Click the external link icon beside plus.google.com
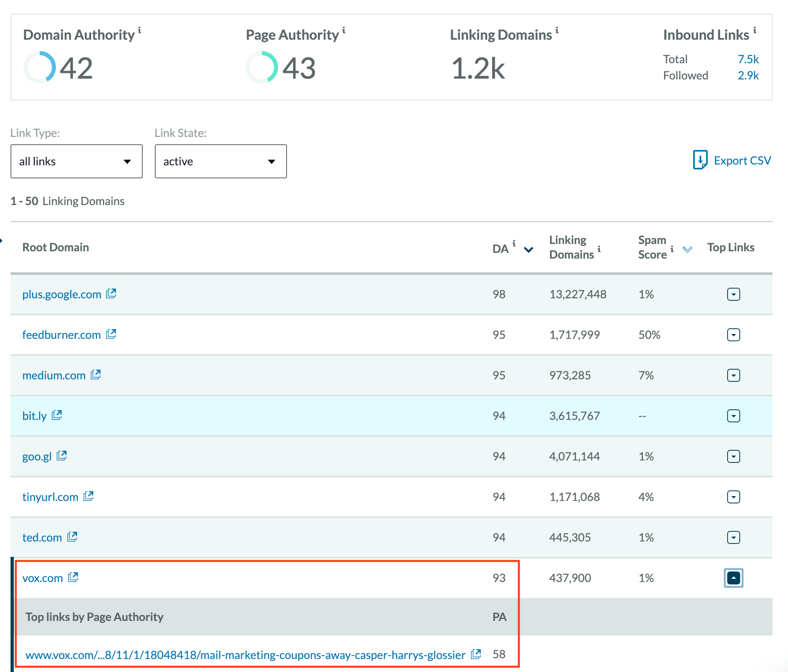 click(111, 293)
